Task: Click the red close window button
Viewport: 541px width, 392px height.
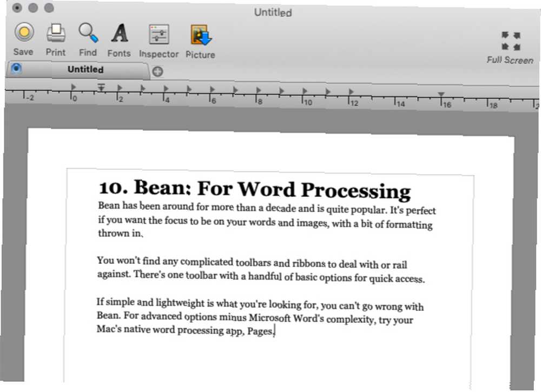Action: click(17, 7)
